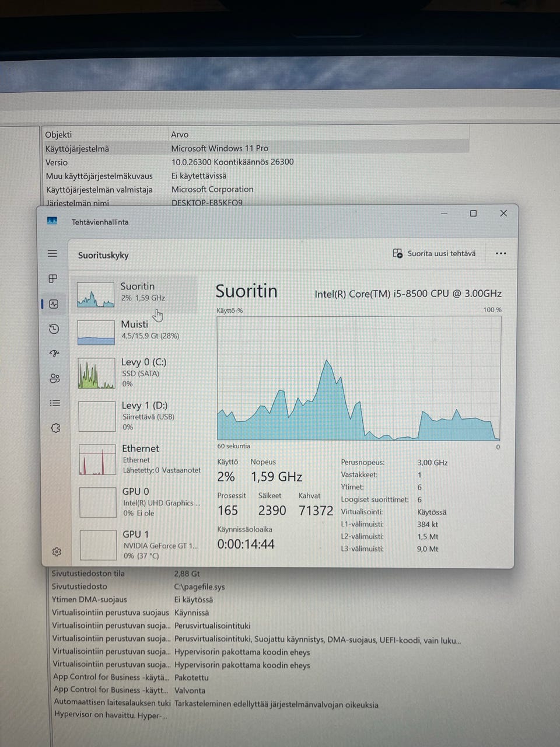
Task: Select the Muu käyttöjärjestelmäkuvaus row behind
Action: pos(257,176)
